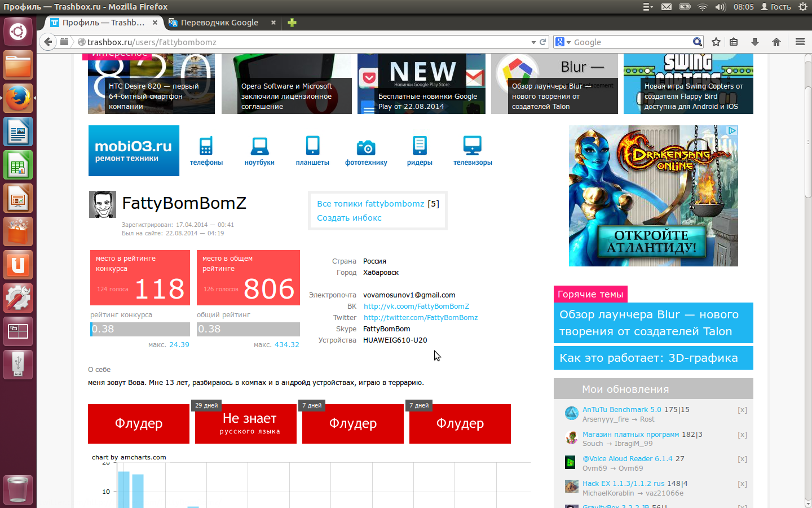This screenshot has width=812, height=508.
Task: Dismiss the AnTuTu Benchmark update entry
Action: tap(742, 410)
